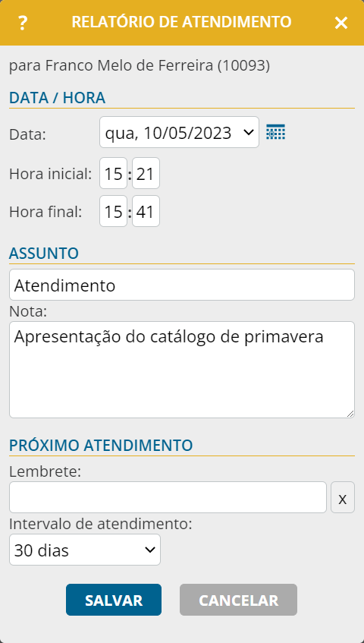Select the Hora final hour field
Screen dimensions: 364x643
coord(114,211)
